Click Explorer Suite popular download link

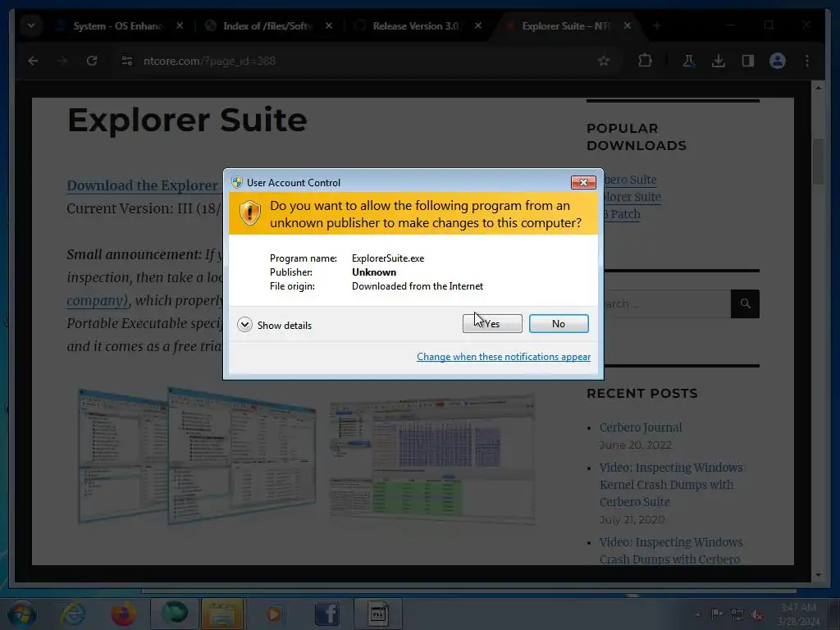pos(632,197)
